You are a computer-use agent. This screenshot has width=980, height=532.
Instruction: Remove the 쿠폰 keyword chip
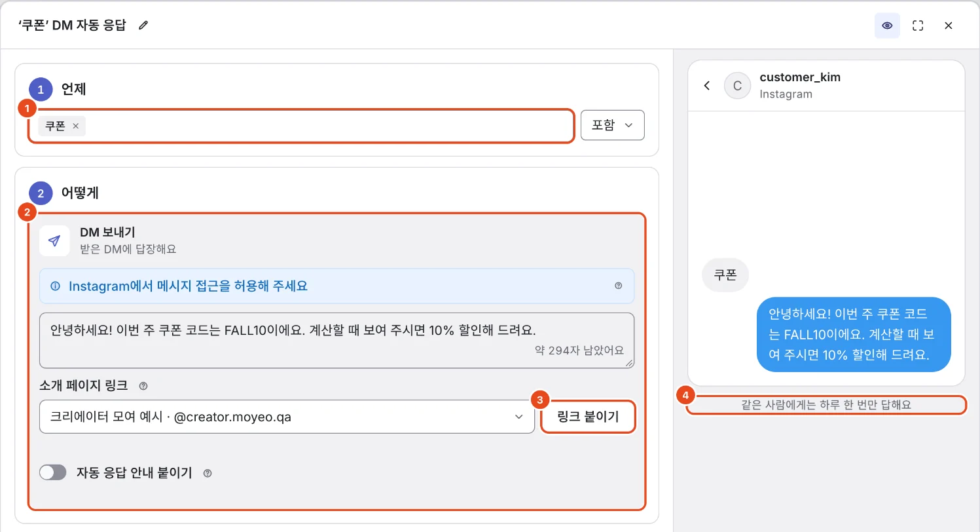click(x=76, y=126)
